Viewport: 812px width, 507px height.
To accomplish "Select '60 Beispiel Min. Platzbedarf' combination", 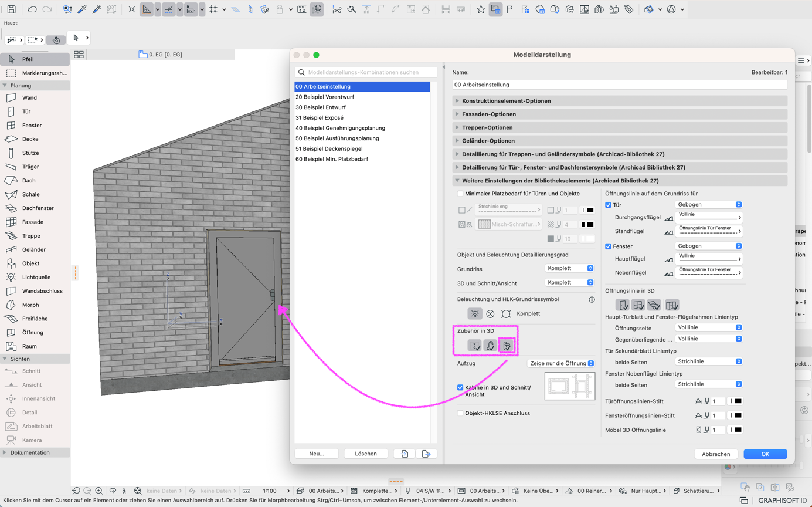I will tap(362, 159).
